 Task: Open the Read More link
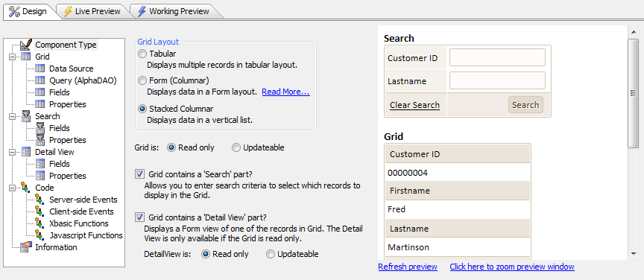[x=286, y=92]
